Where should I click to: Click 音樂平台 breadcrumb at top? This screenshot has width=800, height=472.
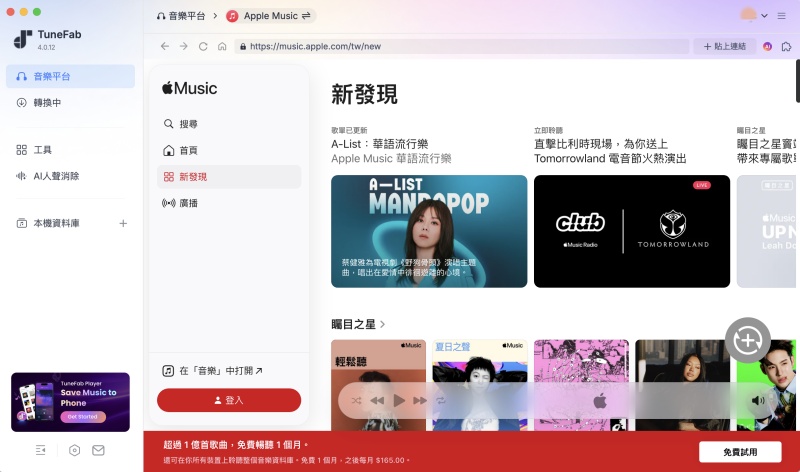tap(181, 16)
